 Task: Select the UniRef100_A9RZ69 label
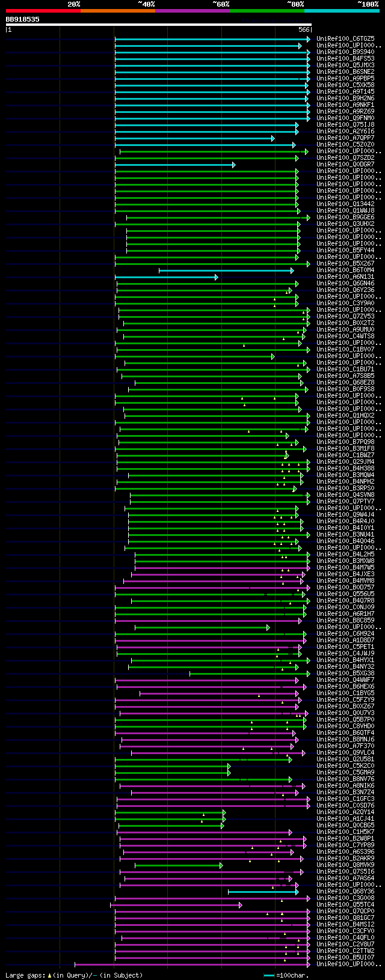point(345,111)
